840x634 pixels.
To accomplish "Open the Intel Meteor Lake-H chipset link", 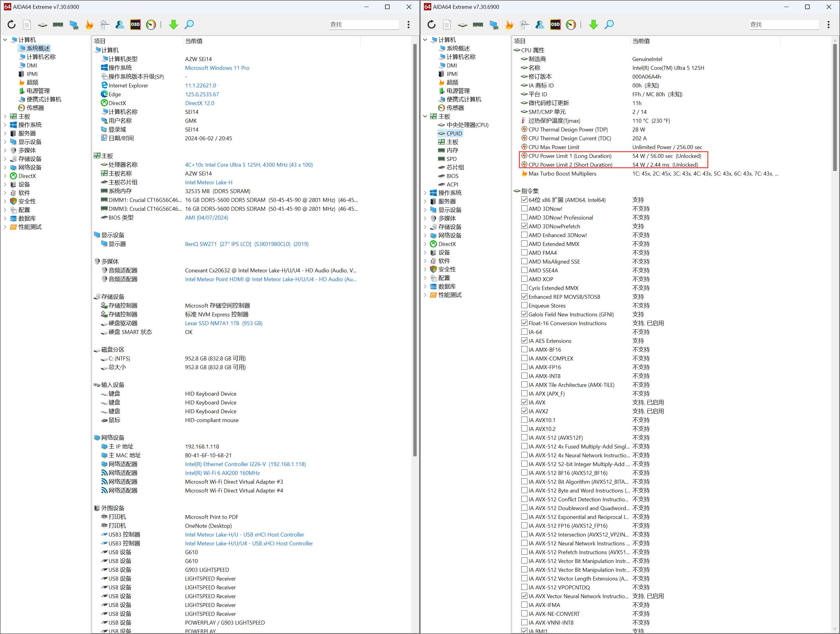I will click(208, 182).
